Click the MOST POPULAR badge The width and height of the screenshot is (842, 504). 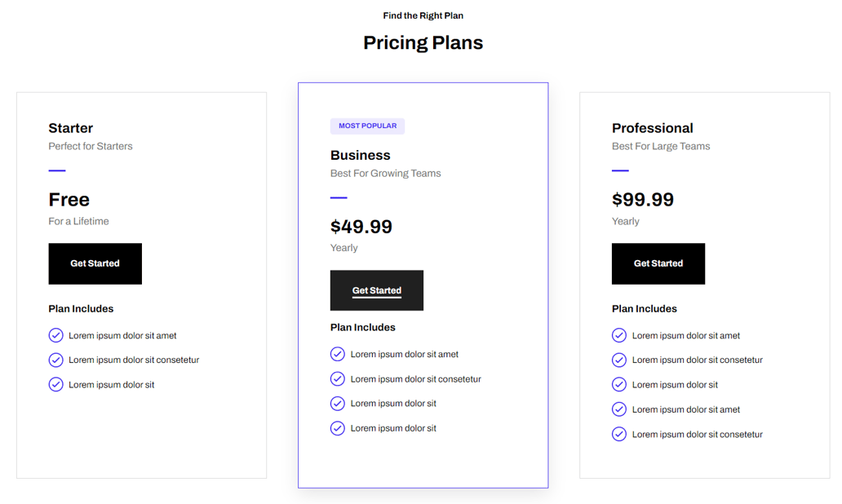tap(367, 126)
